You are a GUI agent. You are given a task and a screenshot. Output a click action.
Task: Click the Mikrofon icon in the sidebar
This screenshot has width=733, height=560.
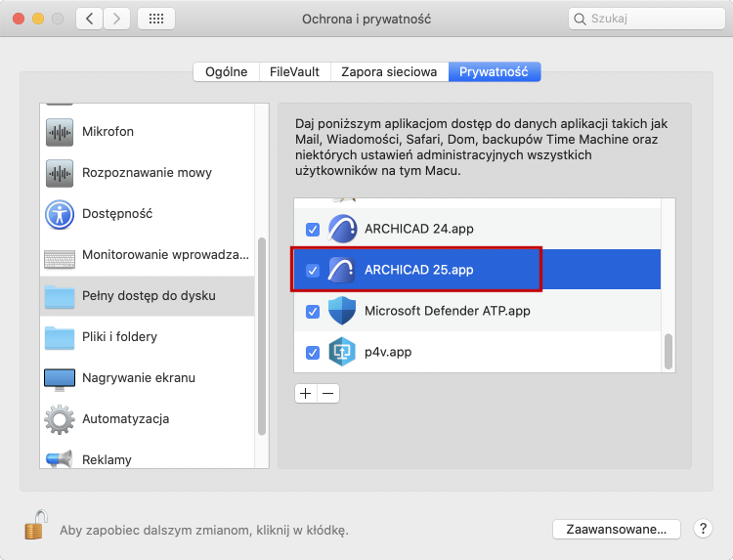click(x=60, y=132)
